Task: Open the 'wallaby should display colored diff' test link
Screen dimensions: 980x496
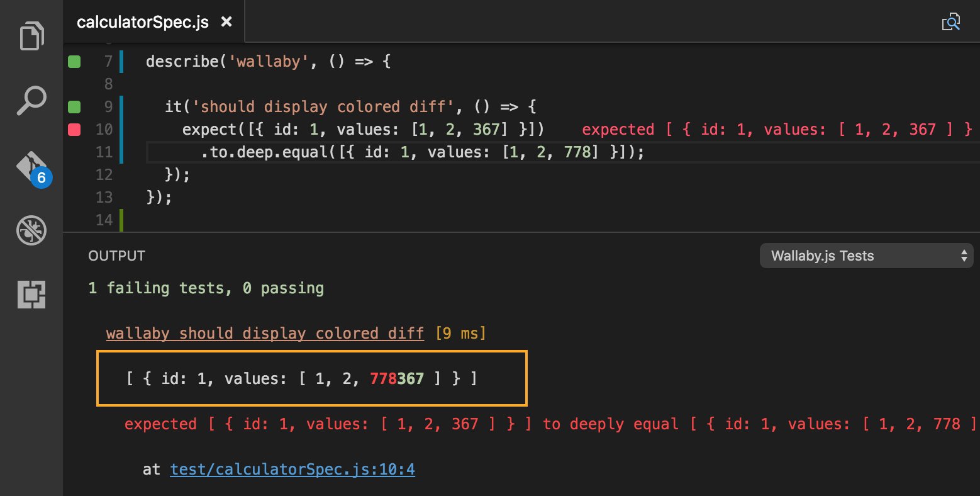Action: pos(265,333)
